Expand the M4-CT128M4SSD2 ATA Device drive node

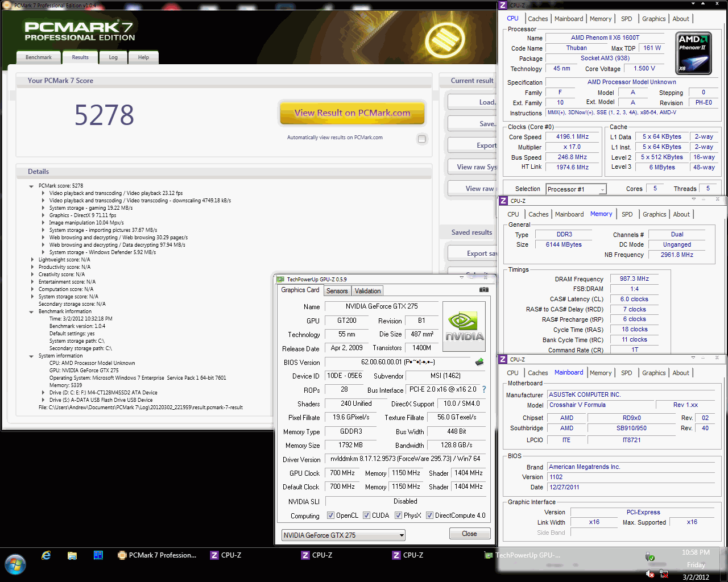tap(43, 393)
